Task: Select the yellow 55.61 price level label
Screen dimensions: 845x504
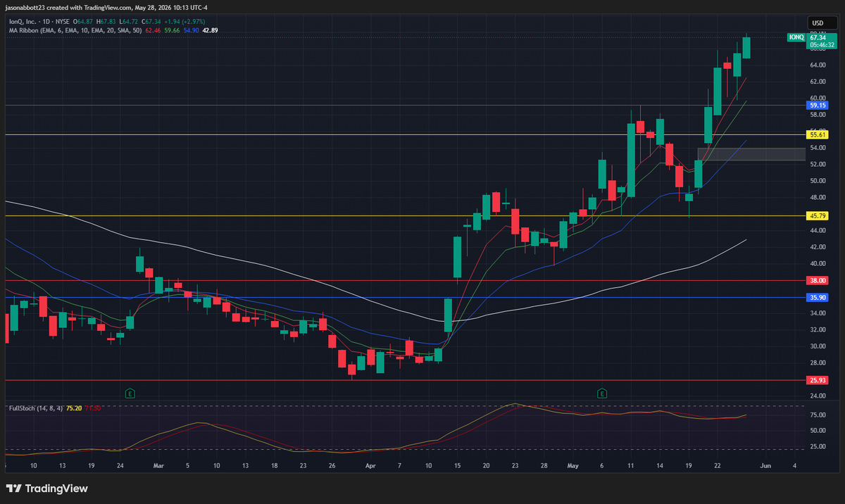Action: pos(818,134)
